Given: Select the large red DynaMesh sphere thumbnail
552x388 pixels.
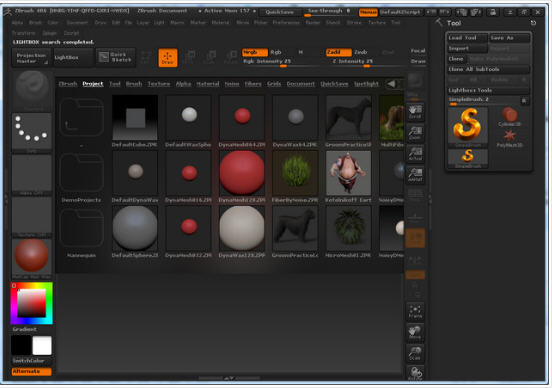Looking at the screenshot, I should coord(242,173).
